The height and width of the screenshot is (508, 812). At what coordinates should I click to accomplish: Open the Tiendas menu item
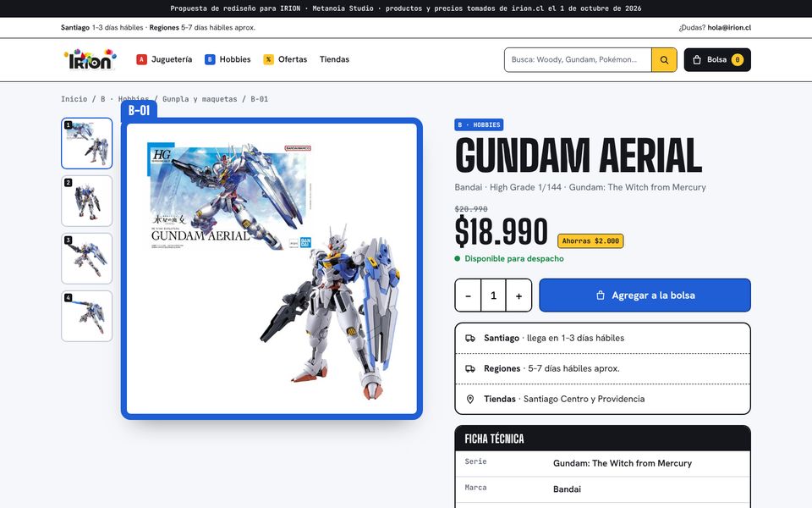[x=334, y=59]
